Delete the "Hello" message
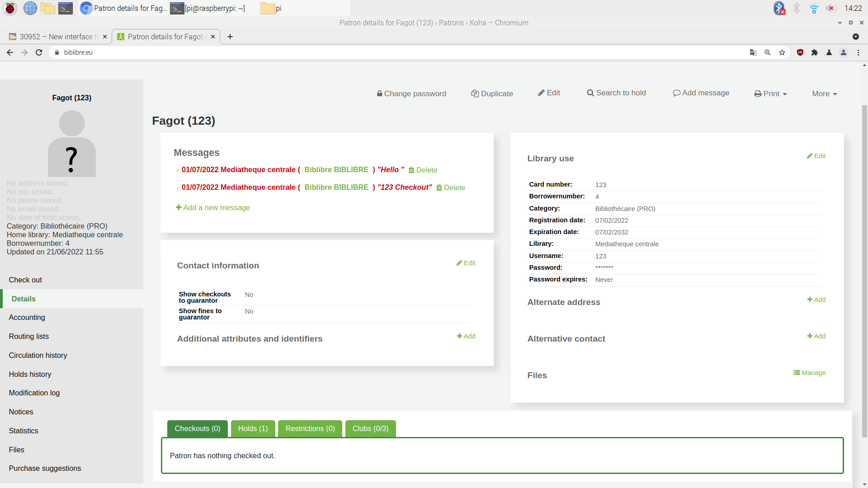Image resolution: width=868 pixels, height=488 pixels. (x=423, y=170)
